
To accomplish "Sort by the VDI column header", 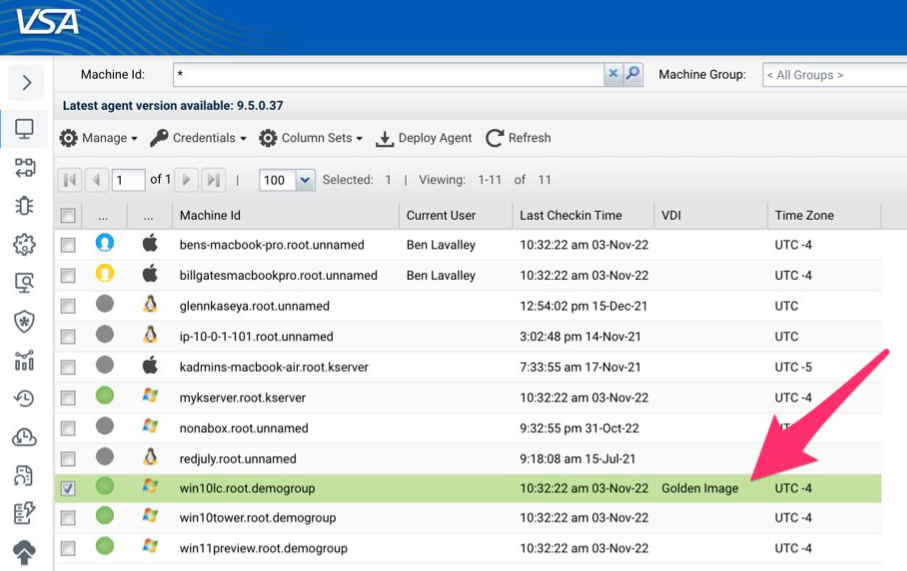I will pyautogui.click(x=711, y=215).
